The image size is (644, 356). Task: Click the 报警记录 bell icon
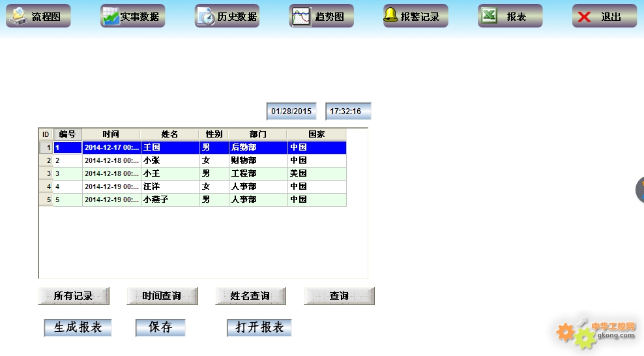390,15
